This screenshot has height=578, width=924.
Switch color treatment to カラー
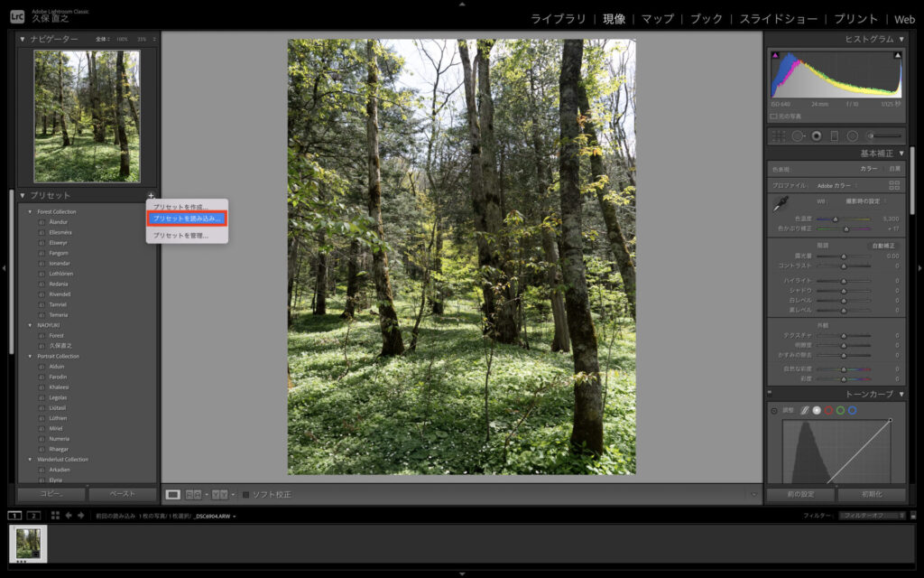869,169
